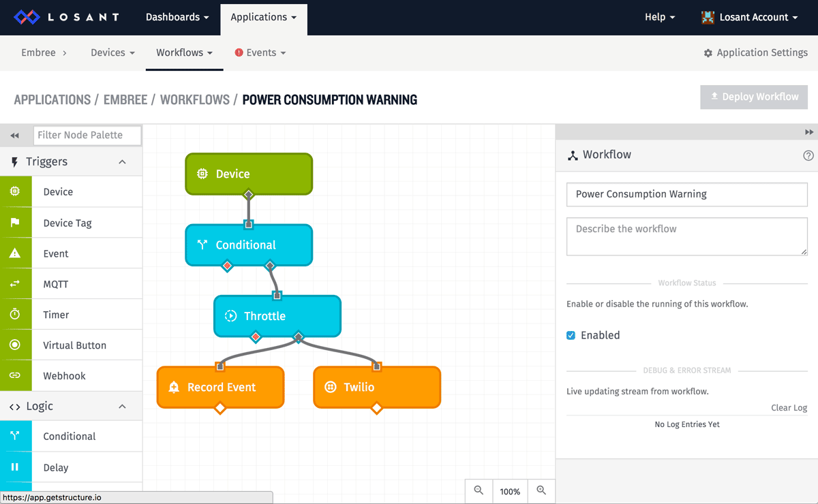
Task: Disable the workflow Enabled checkbox
Action: click(571, 335)
